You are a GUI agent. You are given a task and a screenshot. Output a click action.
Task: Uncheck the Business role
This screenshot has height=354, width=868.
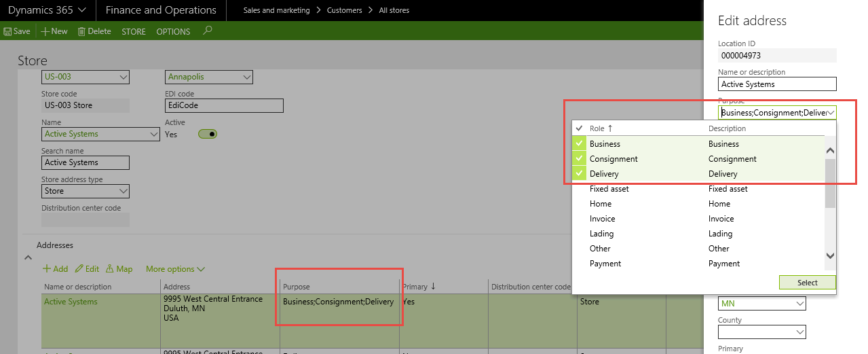(x=579, y=144)
